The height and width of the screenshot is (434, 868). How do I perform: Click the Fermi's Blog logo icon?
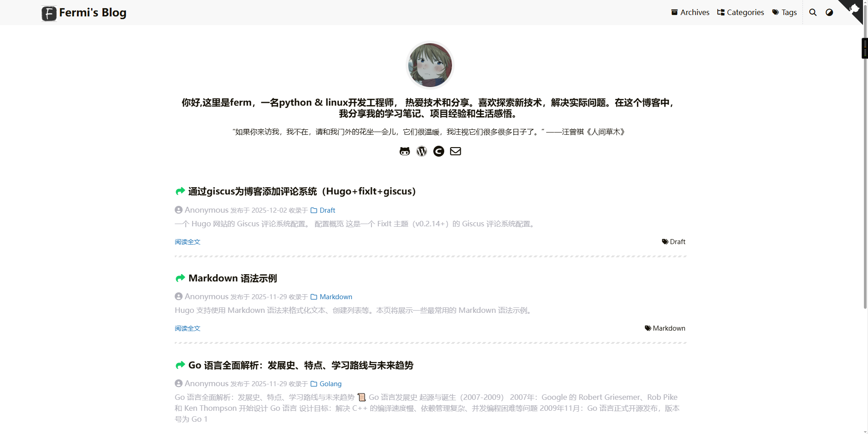[x=49, y=13]
